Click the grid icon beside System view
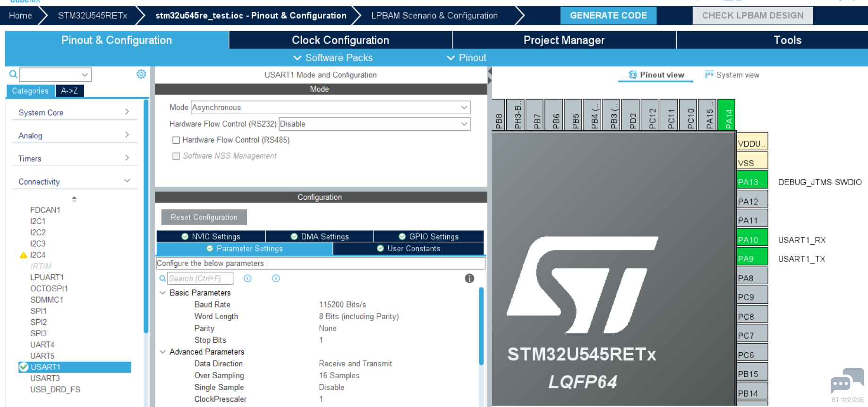The width and height of the screenshot is (868, 407). [709, 74]
